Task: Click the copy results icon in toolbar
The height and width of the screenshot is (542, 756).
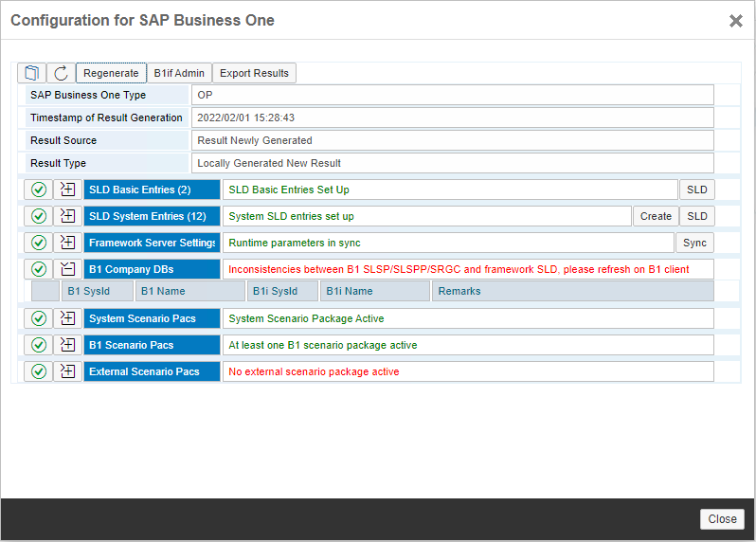Action: (32, 73)
